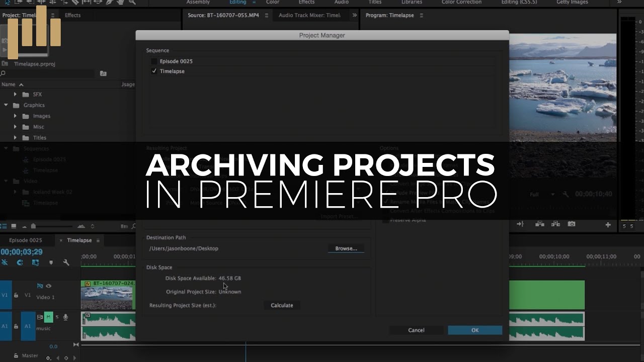Toggle A1 track targeting button
Image resolution: width=644 pixels, height=362 pixels.
click(28, 326)
